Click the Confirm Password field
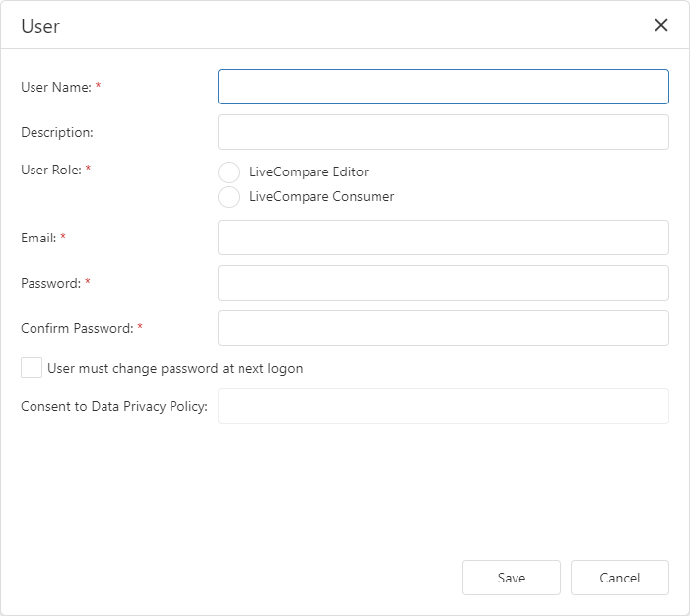Image resolution: width=690 pixels, height=616 pixels. 444,328
